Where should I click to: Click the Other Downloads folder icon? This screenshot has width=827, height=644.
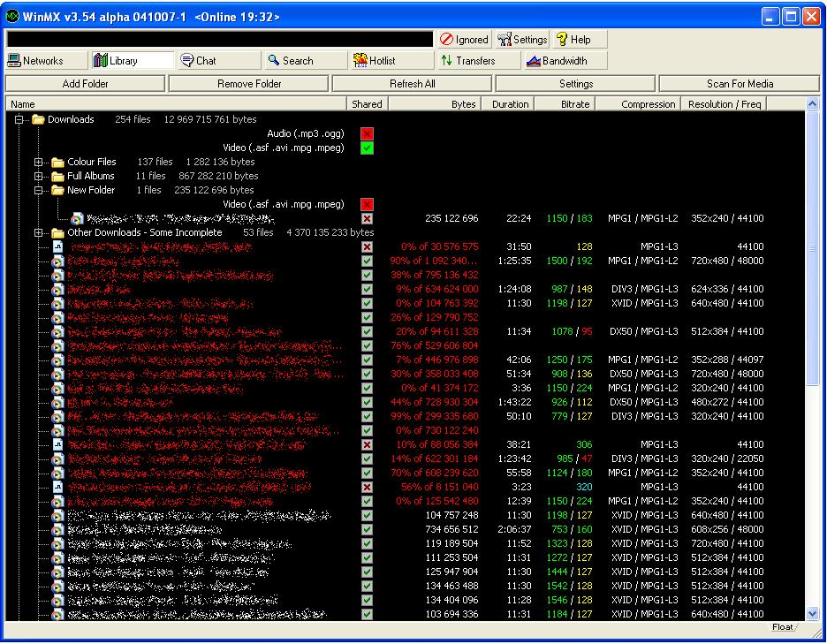[x=57, y=232]
